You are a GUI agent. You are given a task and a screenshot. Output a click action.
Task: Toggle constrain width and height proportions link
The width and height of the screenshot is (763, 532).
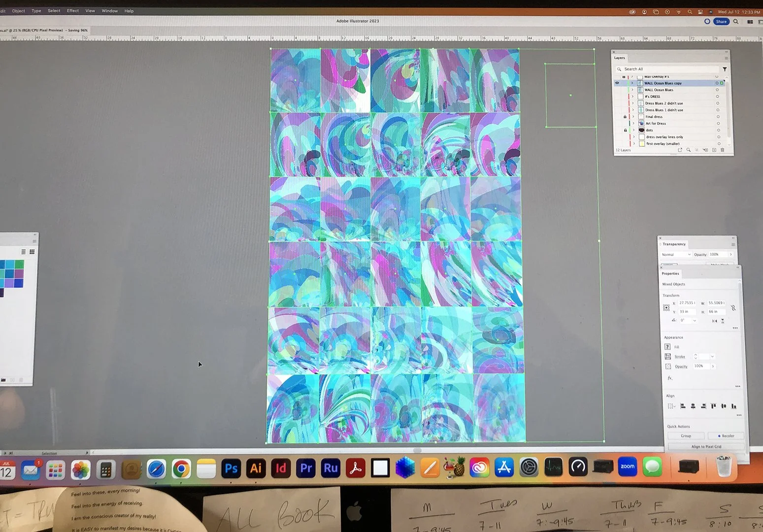point(733,307)
